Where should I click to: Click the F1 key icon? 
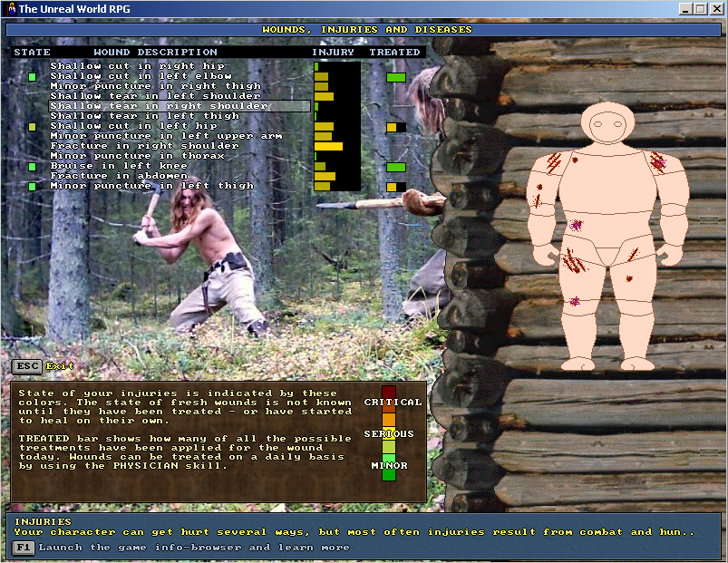[x=24, y=548]
